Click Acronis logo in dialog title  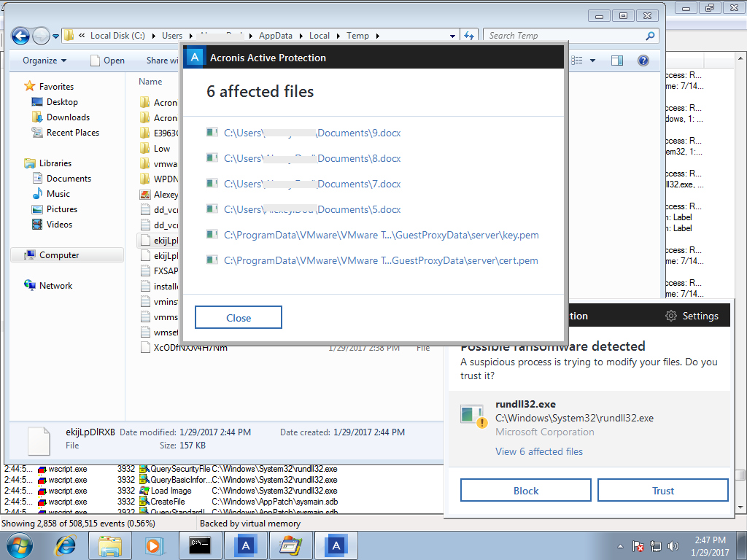pyautogui.click(x=194, y=58)
